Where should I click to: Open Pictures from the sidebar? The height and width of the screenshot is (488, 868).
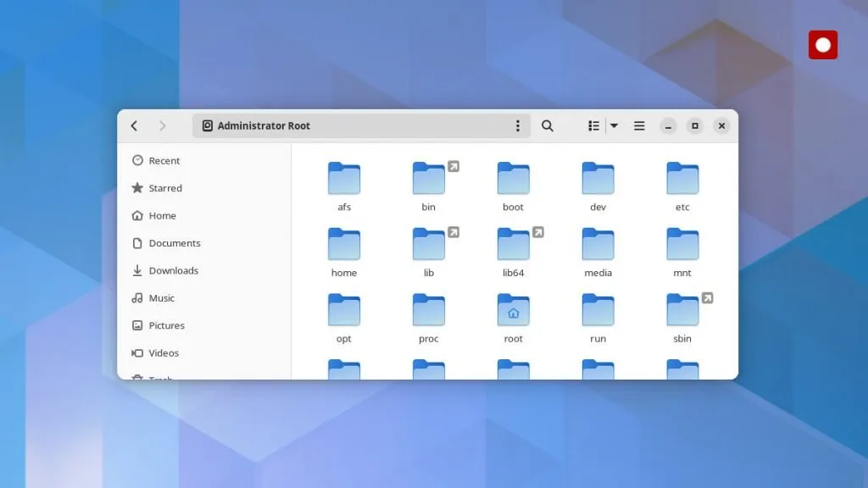[x=167, y=325]
